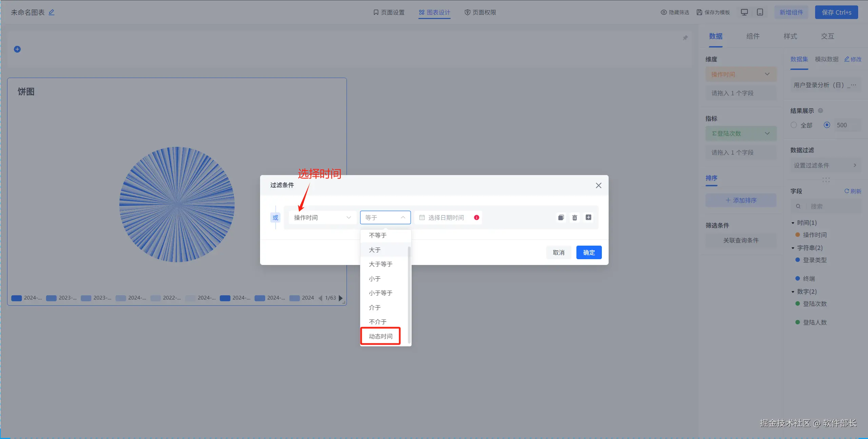The image size is (868, 439).
Task: Select the 全部 radio button
Action: pyautogui.click(x=794, y=125)
